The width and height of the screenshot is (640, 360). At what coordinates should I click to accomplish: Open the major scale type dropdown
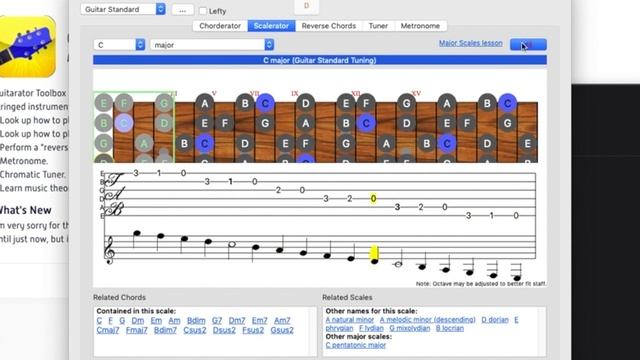click(212, 44)
